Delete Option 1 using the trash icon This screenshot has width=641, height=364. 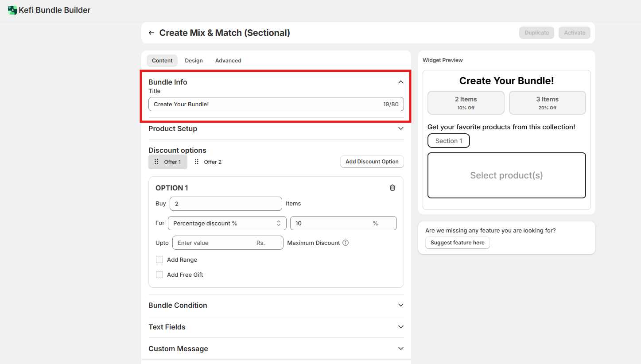tap(392, 188)
